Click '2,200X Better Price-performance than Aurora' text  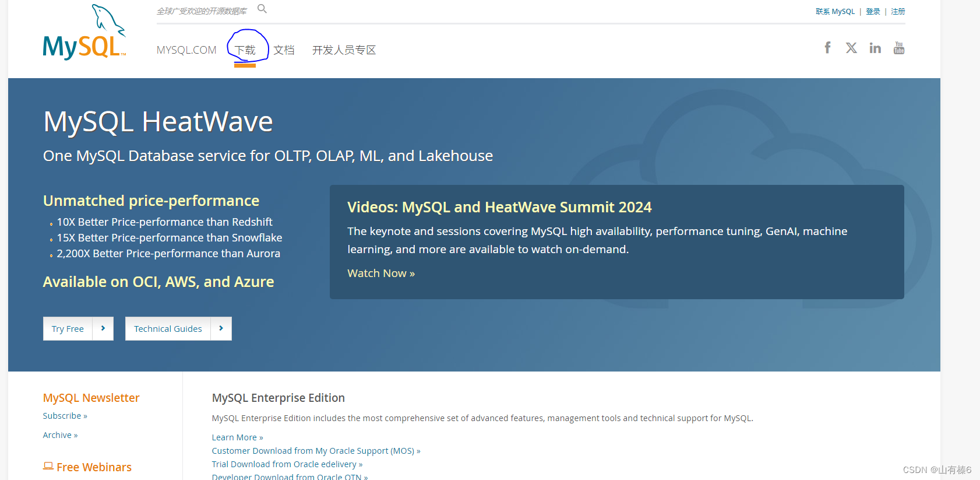tap(168, 253)
